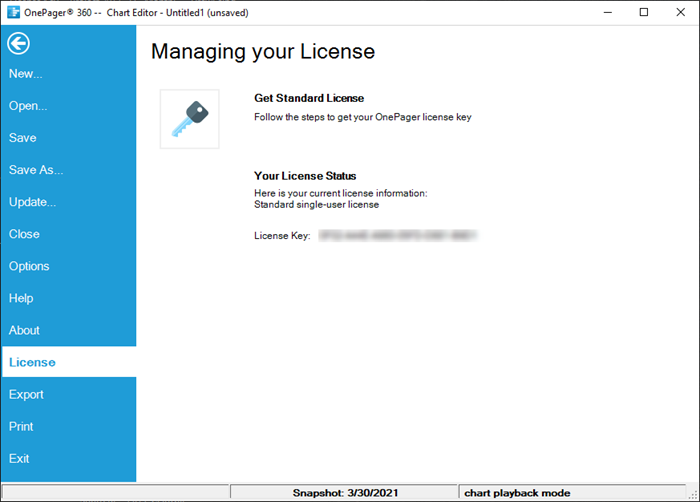Screen dimensions: 700x502
Task: Select Save As... in sidebar
Action: point(36,170)
